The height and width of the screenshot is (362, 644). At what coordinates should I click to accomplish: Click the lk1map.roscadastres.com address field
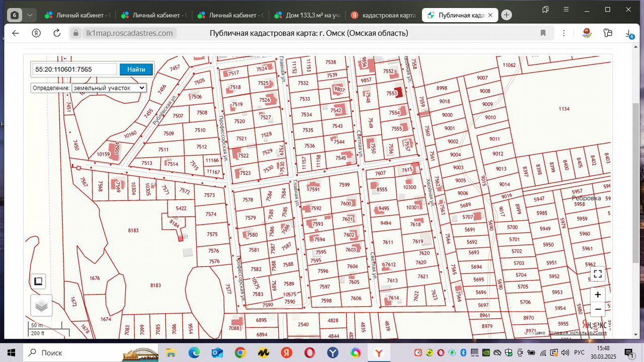coord(129,33)
